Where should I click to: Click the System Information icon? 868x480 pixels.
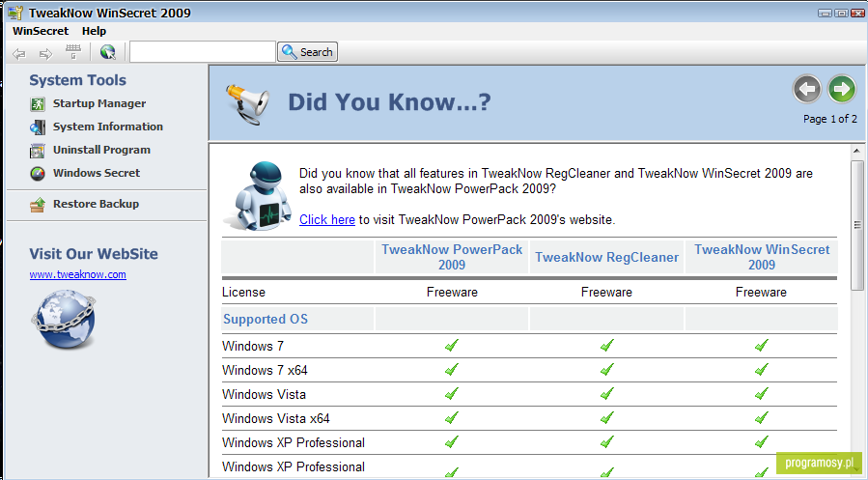point(38,127)
